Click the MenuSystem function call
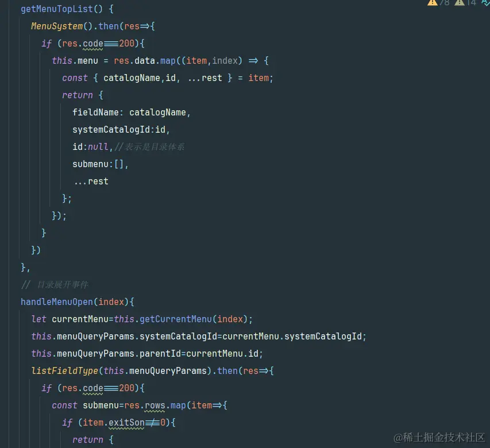This screenshot has width=490, height=448. [57, 26]
